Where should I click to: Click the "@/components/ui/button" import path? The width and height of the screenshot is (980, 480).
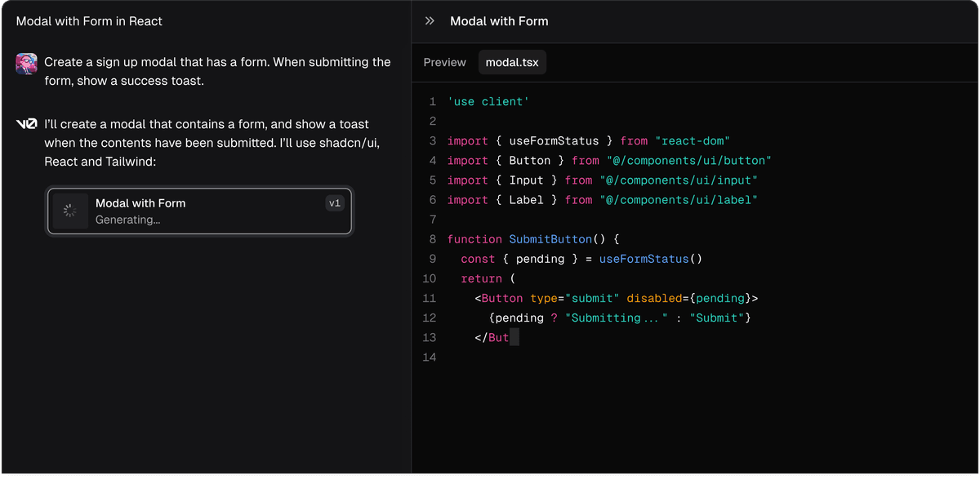coord(688,161)
